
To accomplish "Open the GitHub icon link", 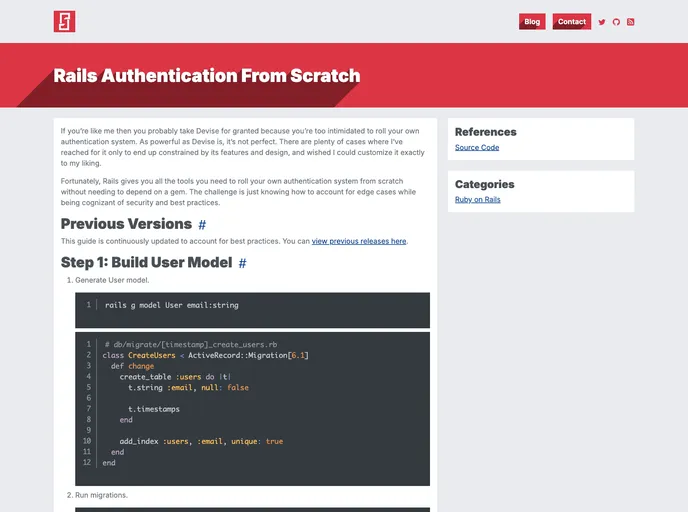I will point(616,22).
